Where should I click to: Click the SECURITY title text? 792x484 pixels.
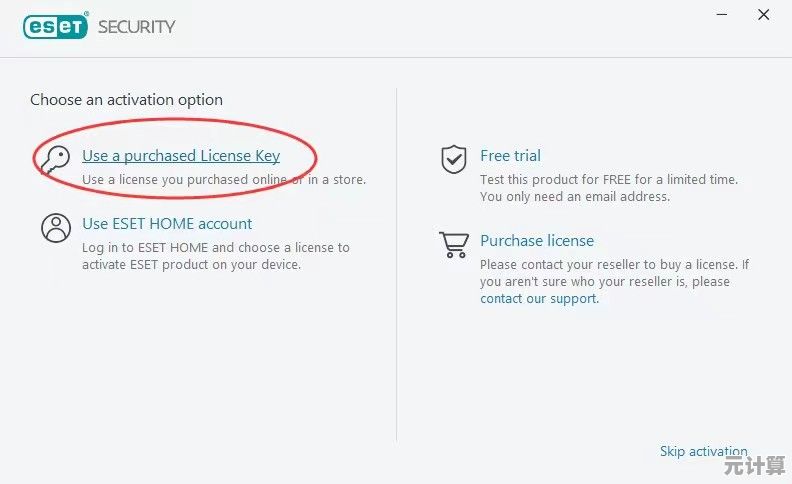coord(136,27)
